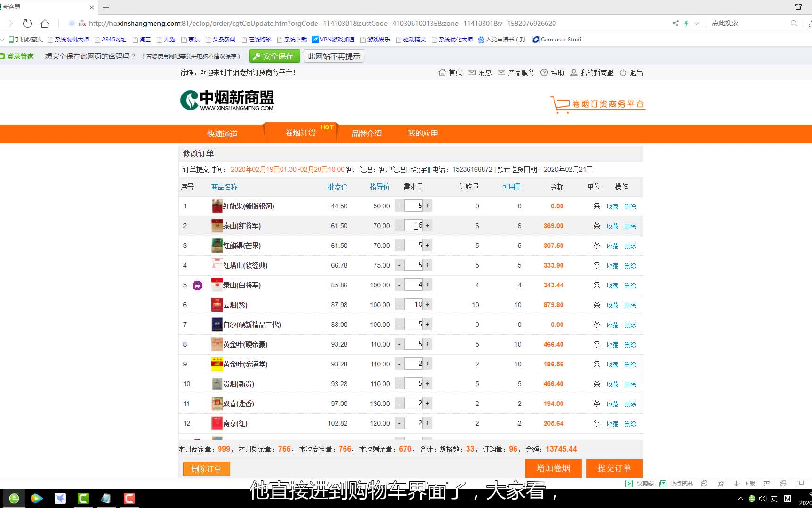Click 删除 for 泰山(红将军)
Image resolution: width=812 pixels, height=508 pixels.
[630, 226]
